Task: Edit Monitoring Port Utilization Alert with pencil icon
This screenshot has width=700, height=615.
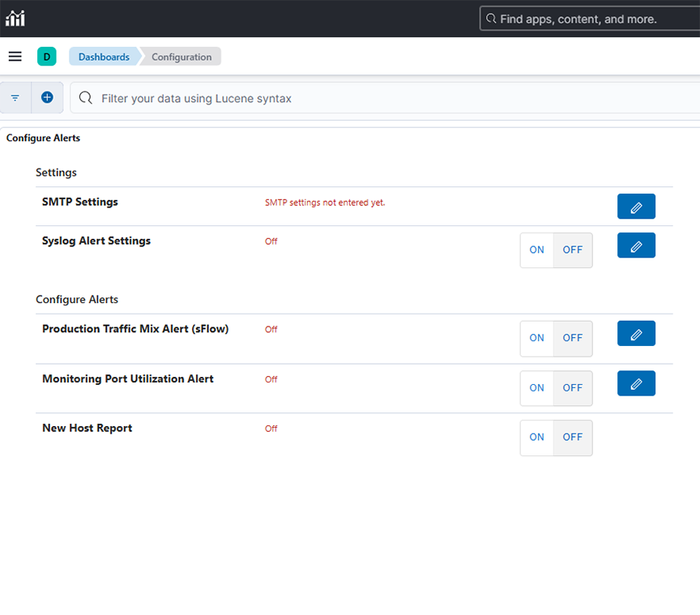Action: click(x=636, y=382)
